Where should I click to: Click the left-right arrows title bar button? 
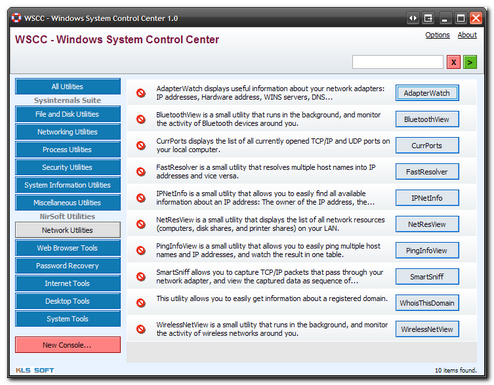tap(413, 18)
